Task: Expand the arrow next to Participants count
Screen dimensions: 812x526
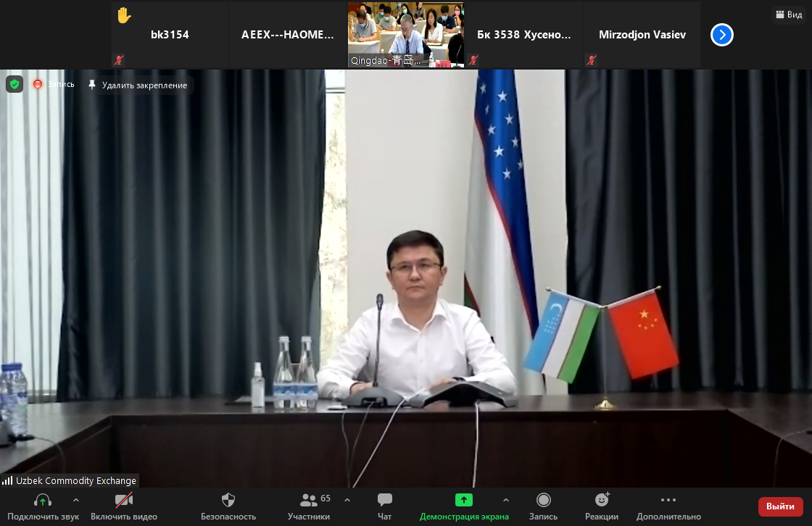Action: tap(347, 500)
